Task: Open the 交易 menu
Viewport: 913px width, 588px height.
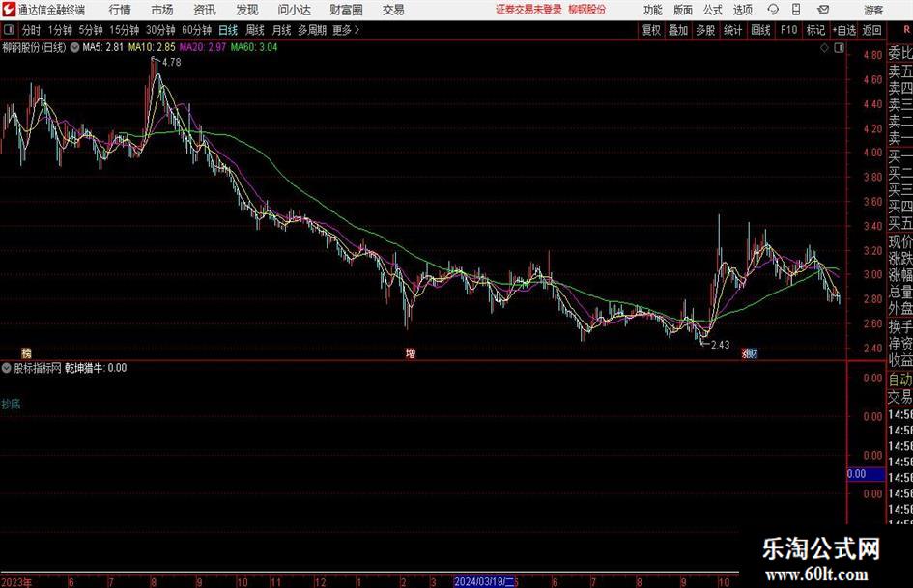Action: point(393,10)
